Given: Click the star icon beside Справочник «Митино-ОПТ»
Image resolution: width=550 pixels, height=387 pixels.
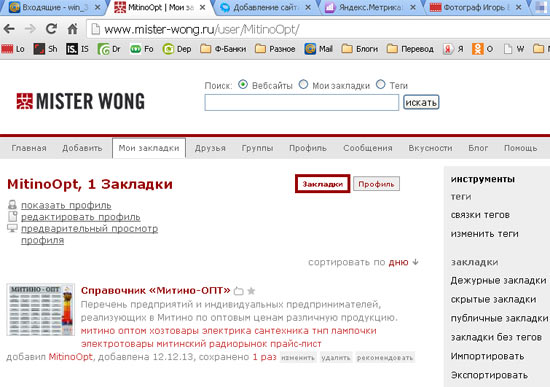Looking at the screenshot, I should 251,291.
